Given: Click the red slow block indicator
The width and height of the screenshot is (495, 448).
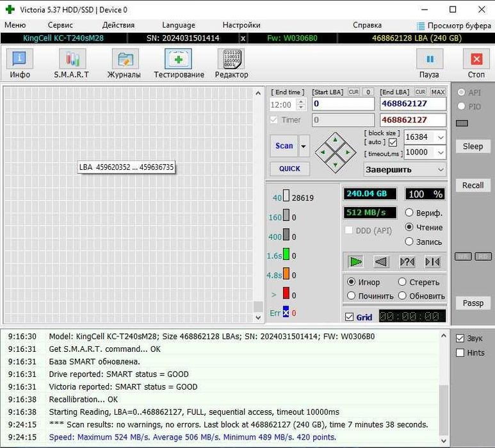Looking at the screenshot, I should pos(286,293).
